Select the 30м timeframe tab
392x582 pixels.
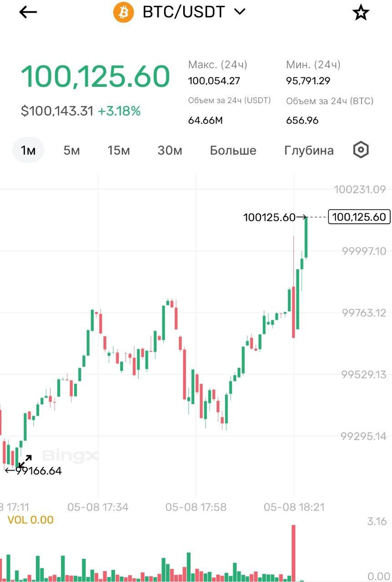point(170,151)
